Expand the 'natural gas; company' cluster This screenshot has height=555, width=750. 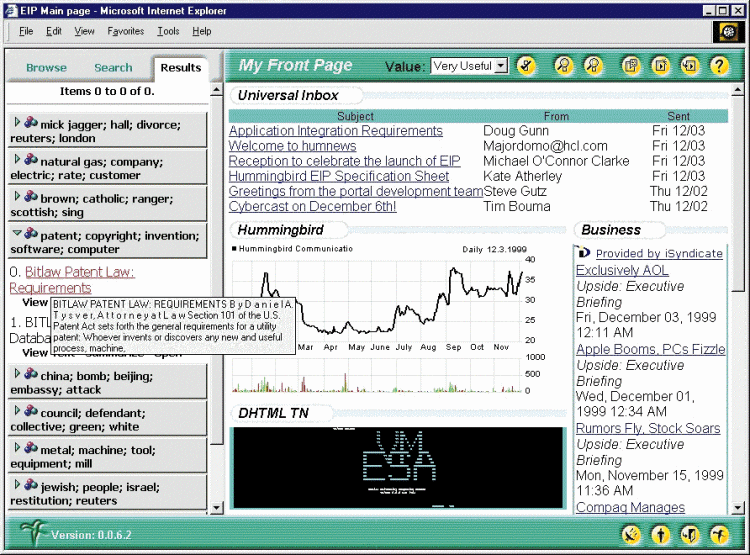click(x=17, y=159)
